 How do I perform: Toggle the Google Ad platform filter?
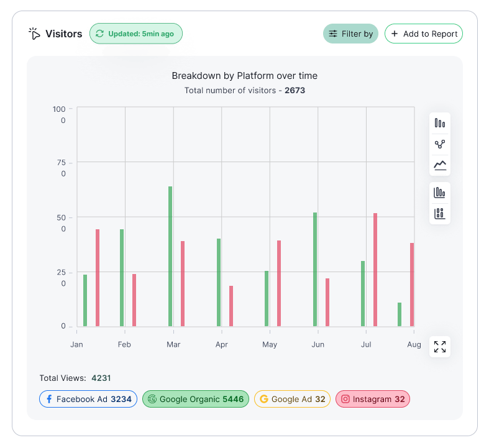pyautogui.click(x=292, y=399)
